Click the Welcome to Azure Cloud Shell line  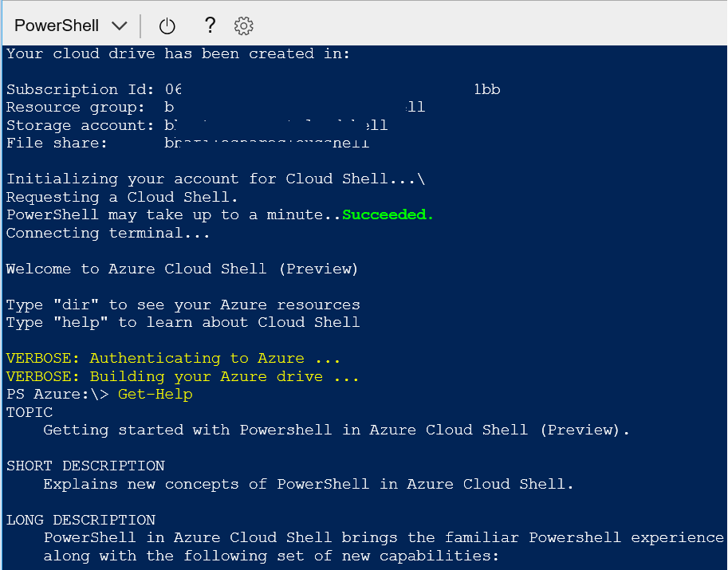182,269
